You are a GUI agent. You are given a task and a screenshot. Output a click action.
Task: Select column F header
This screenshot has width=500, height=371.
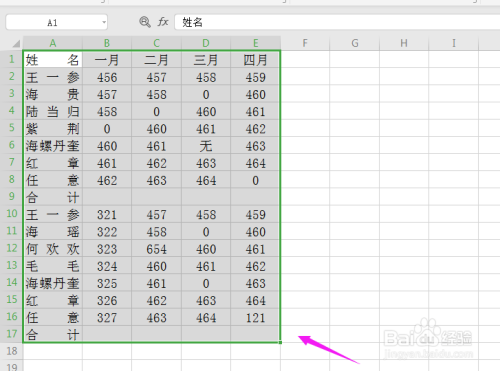[x=305, y=43]
